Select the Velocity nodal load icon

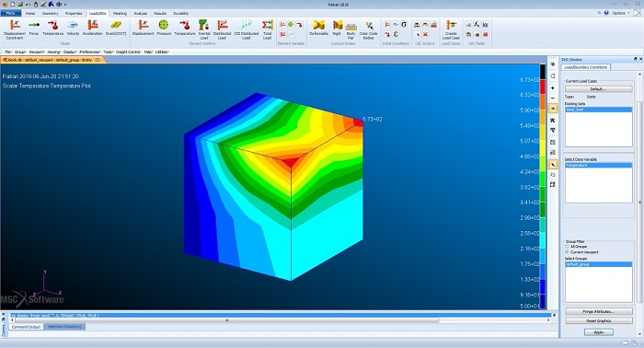(x=73, y=28)
